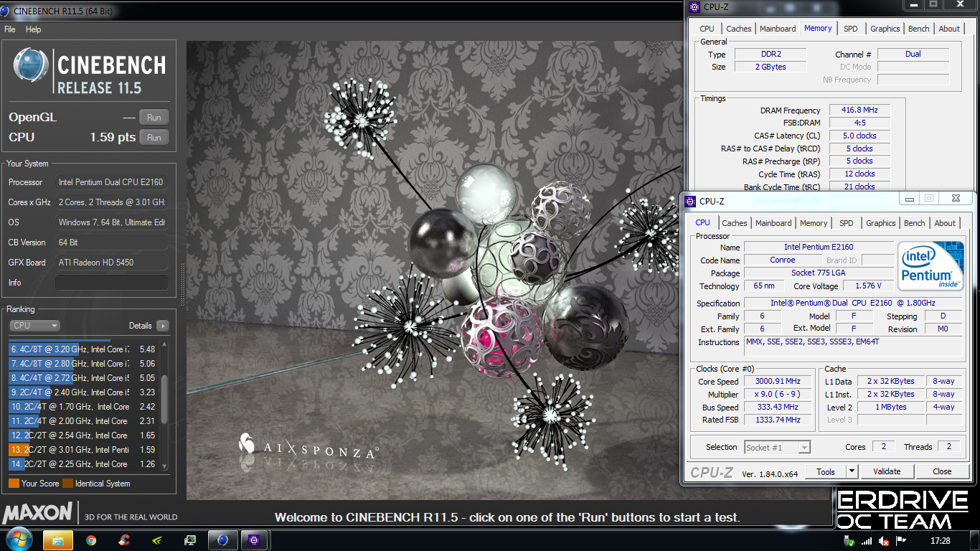Select the CPU tab in back CPU-Z

click(x=707, y=29)
